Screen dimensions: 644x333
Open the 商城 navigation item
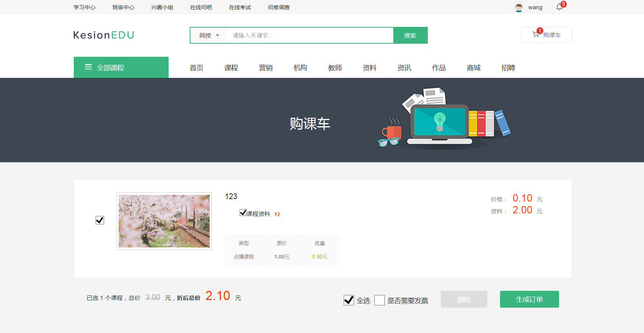[x=474, y=68]
